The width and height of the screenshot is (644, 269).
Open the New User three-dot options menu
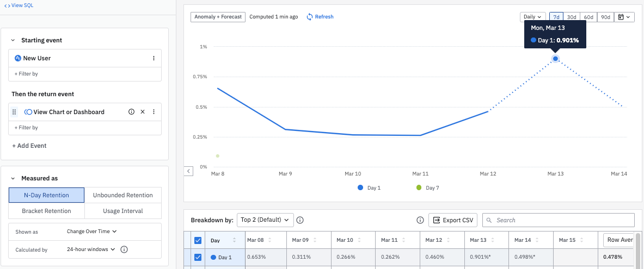pos(154,58)
